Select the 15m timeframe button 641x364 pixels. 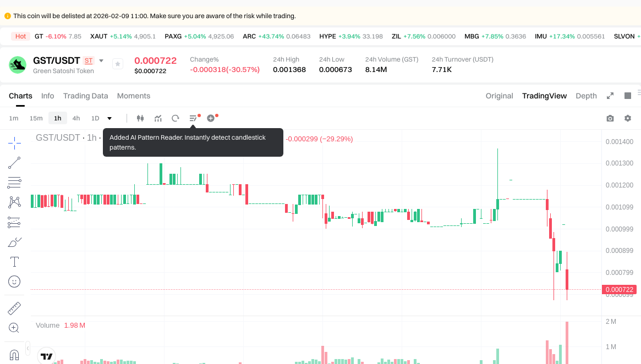(36, 118)
